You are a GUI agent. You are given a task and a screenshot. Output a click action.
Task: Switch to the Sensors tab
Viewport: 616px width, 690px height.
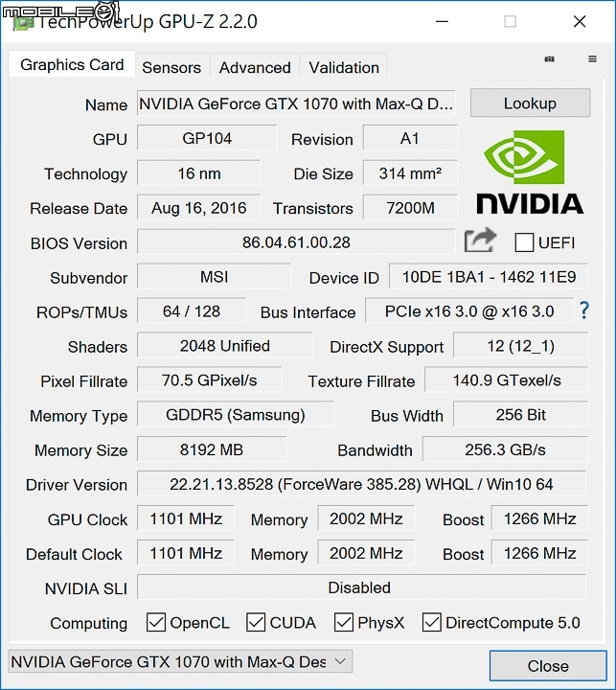pos(171,67)
